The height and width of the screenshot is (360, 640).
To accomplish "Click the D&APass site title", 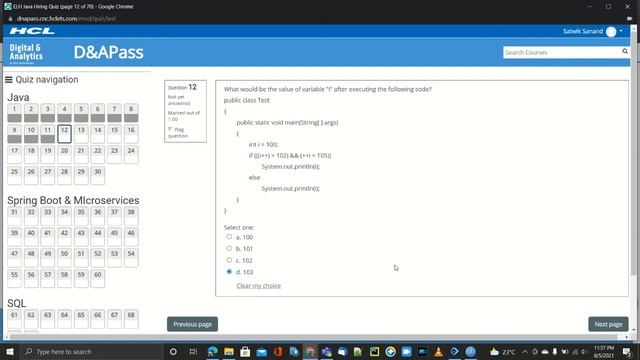I will (109, 53).
